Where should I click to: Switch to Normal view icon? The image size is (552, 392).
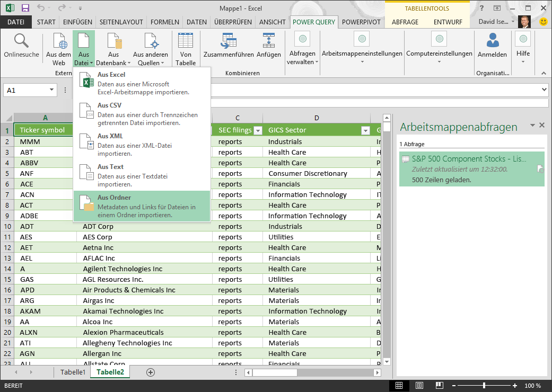click(x=399, y=386)
